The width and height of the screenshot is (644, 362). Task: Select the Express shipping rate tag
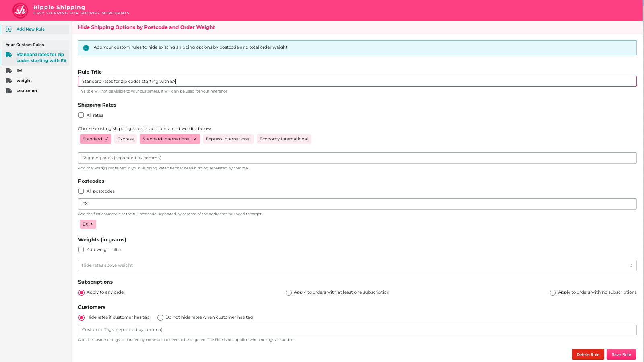point(126,139)
